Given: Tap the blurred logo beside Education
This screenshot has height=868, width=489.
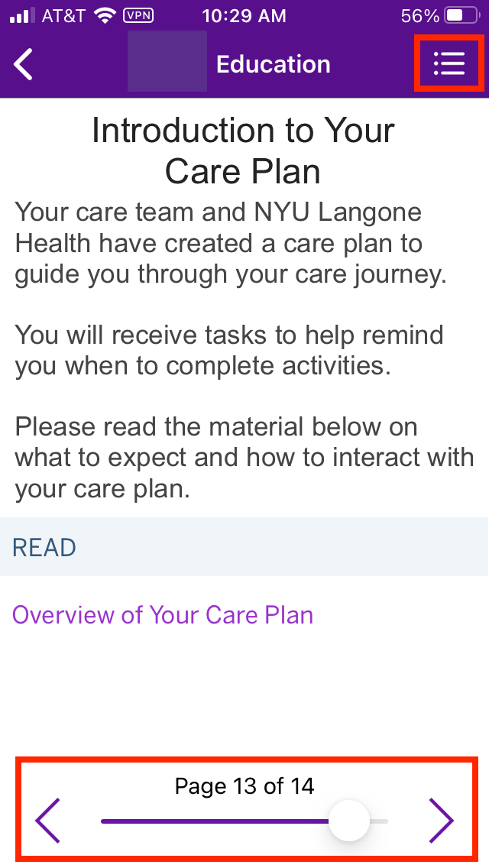Looking at the screenshot, I should pos(167,62).
